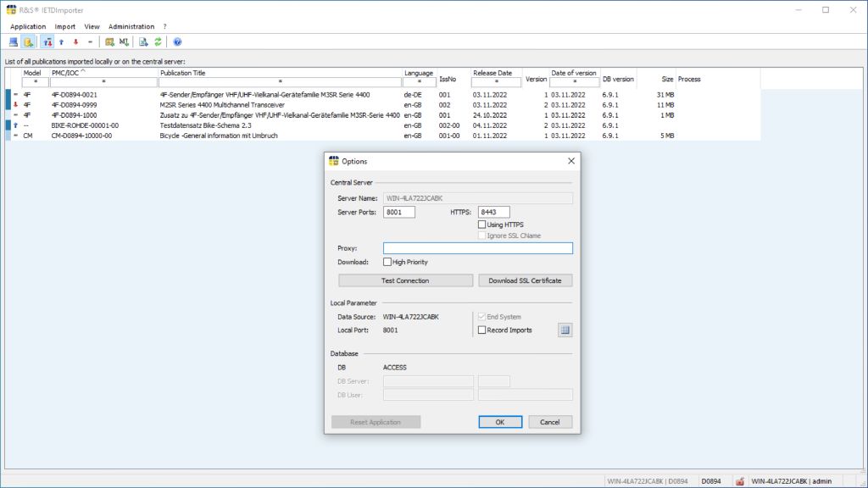Click the Excel export toolbar icon
This screenshot has height=488, width=868.
point(143,42)
